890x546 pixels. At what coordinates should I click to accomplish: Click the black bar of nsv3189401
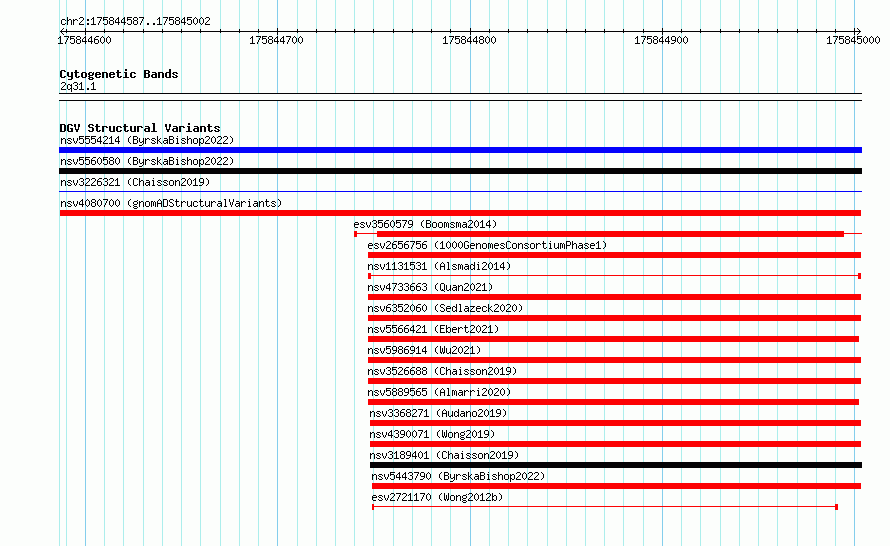coord(616,465)
